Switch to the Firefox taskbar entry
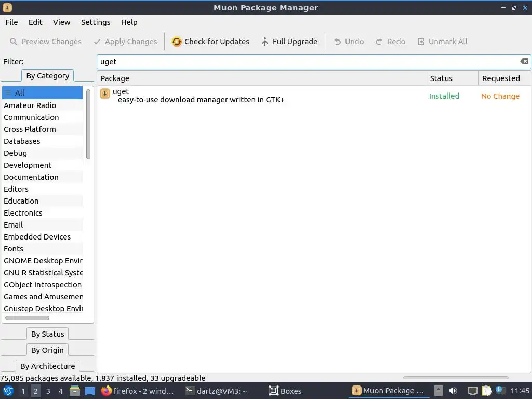 tap(137, 391)
